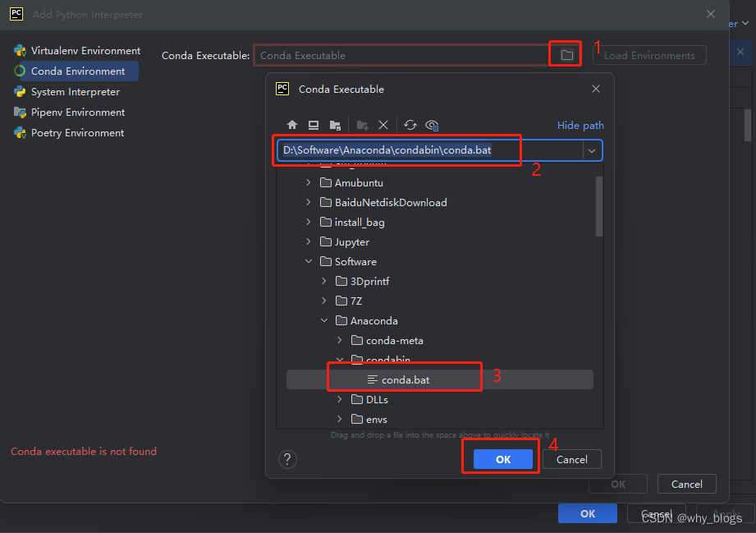Create new folder icon in file chooser
The height and width of the screenshot is (533, 756).
[362, 126]
